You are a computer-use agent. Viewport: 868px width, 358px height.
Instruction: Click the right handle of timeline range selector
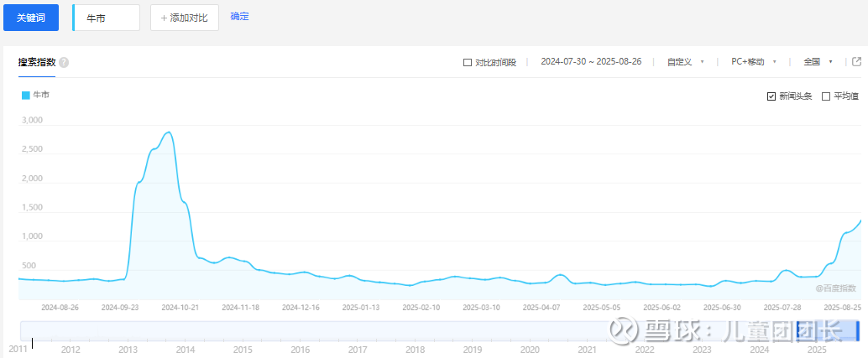pyautogui.click(x=857, y=330)
